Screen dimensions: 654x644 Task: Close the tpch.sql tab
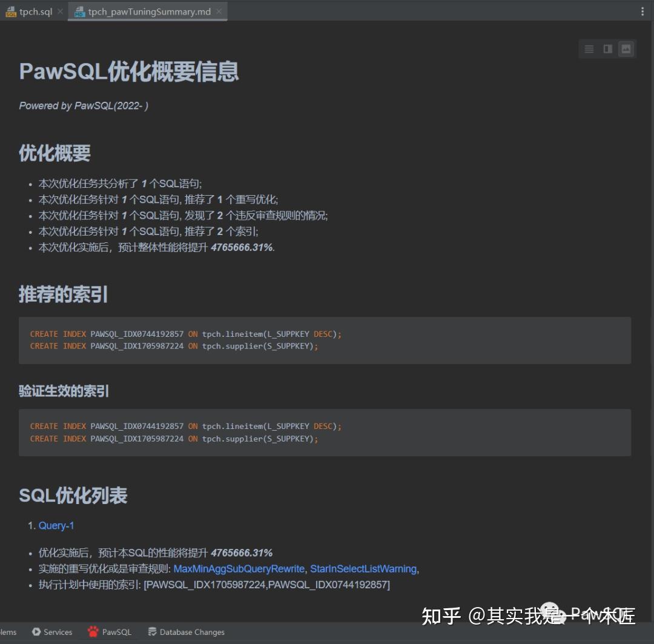pyautogui.click(x=59, y=11)
